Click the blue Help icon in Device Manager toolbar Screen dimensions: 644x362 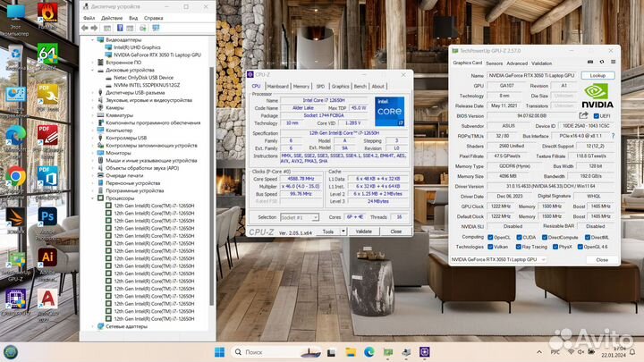pos(120,28)
